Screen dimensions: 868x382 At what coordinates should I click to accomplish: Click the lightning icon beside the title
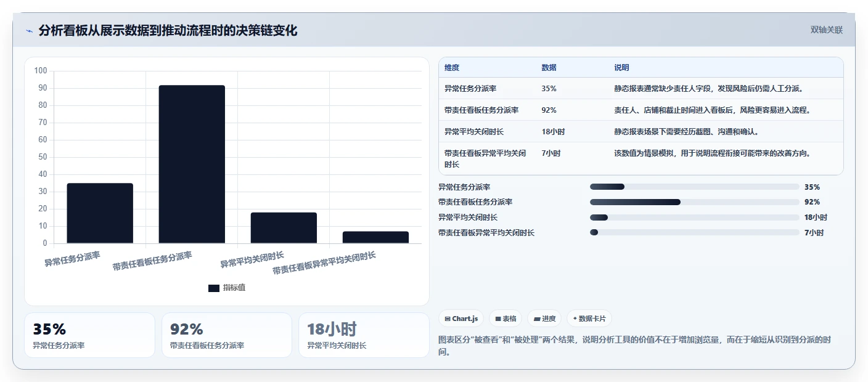[29, 31]
